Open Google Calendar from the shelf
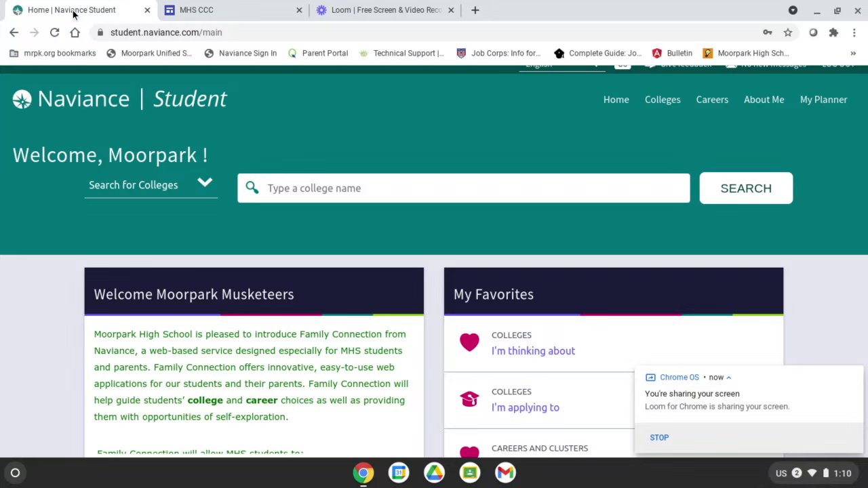The image size is (868, 488). tap(399, 473)
